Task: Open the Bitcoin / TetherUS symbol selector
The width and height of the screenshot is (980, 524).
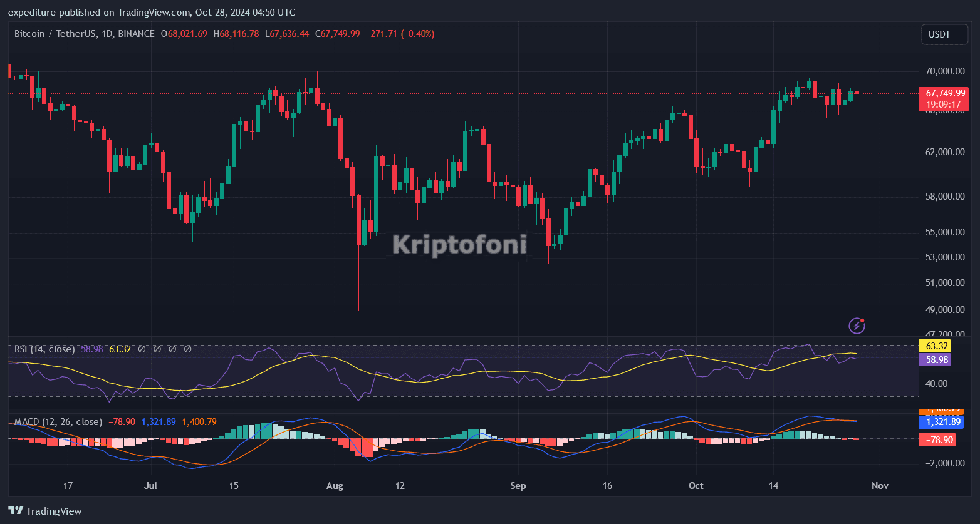Action: point(55,34)
